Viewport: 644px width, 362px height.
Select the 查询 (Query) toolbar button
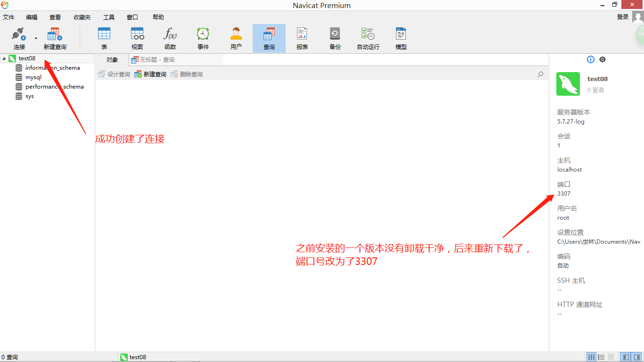269,38
